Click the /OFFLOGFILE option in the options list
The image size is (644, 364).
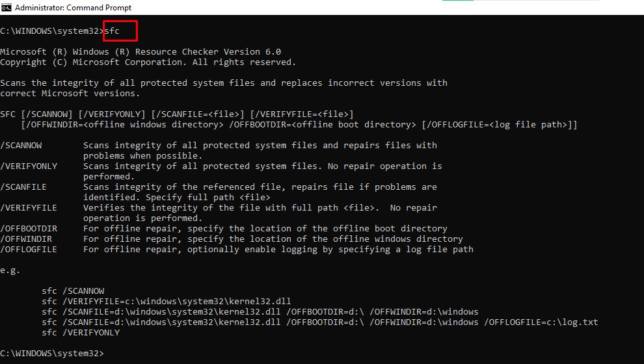click(x=29, y=249)
